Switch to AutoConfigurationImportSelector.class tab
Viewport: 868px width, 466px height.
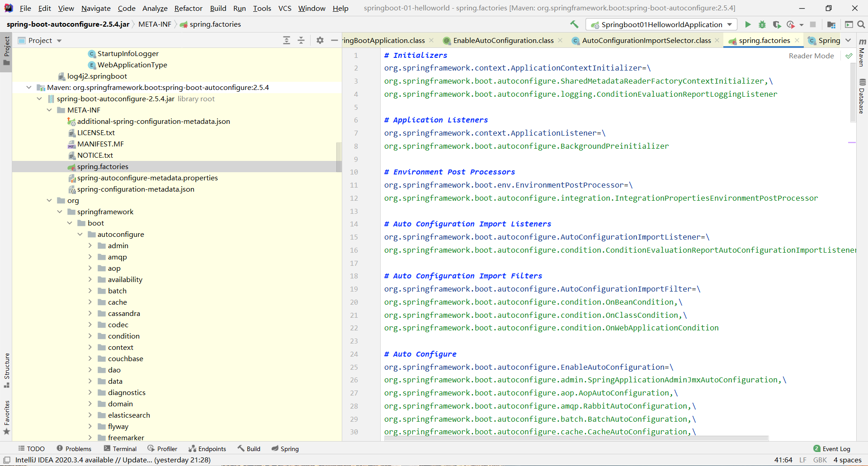coord(646,40)
